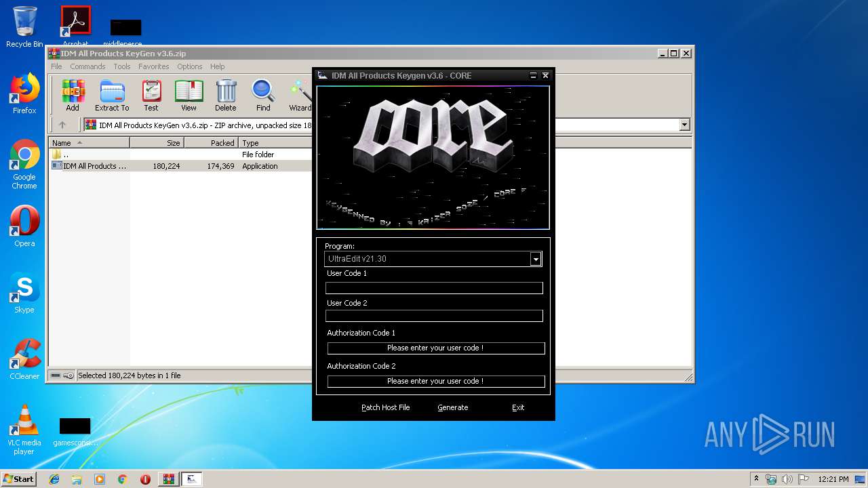Click the status bar drive icon
868x488 pixels.
click(56, 375)
